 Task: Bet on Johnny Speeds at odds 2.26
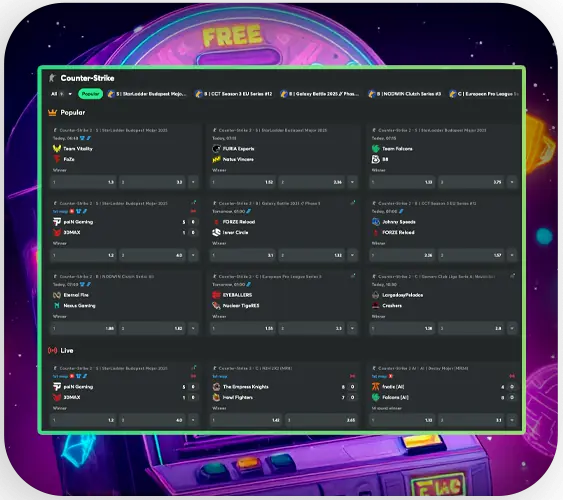[402, 256]
